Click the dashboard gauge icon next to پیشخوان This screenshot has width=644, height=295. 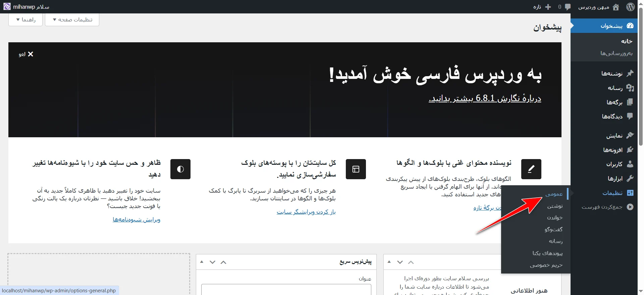coord(630,26)
